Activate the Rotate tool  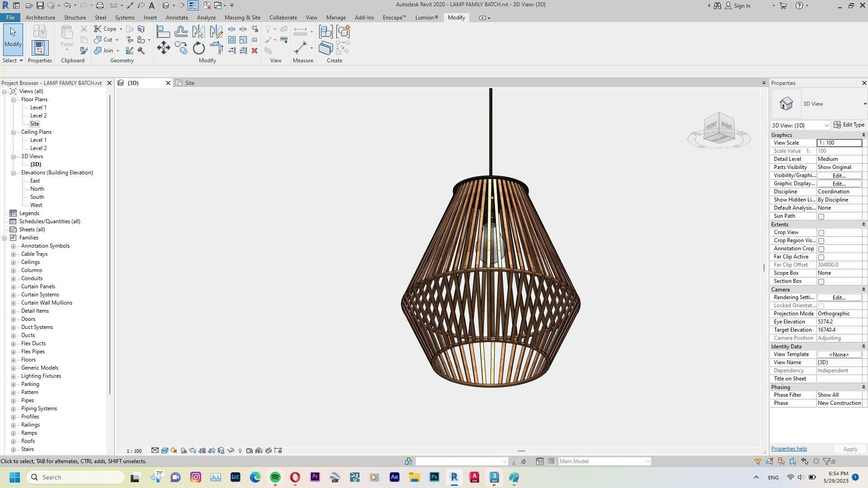click(198, 48)
